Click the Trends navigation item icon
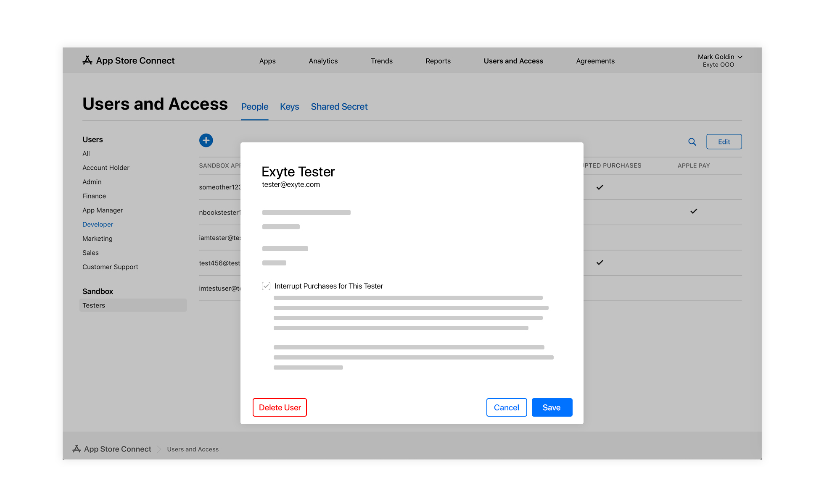This screenshot has height=504, width=824. pyautogui.click(x=381, y=60)
